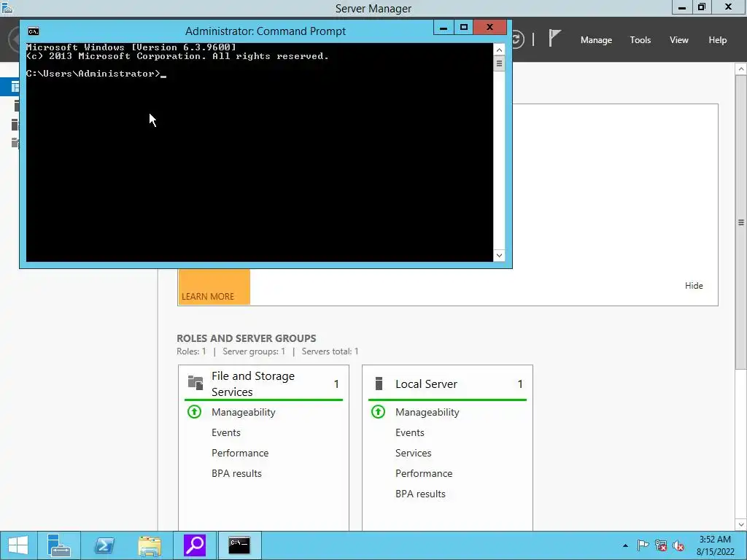
Task: Click the 'Roles: 1' text
Action: 191,351
